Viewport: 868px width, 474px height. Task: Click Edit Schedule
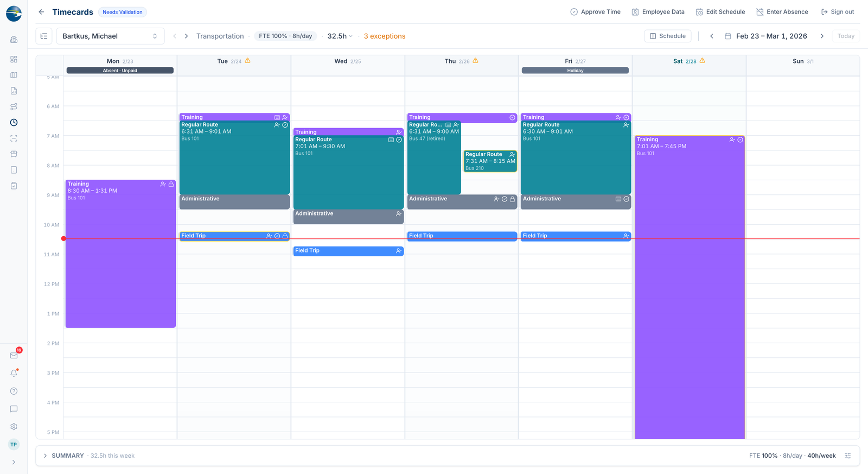[x=720, y=12]
